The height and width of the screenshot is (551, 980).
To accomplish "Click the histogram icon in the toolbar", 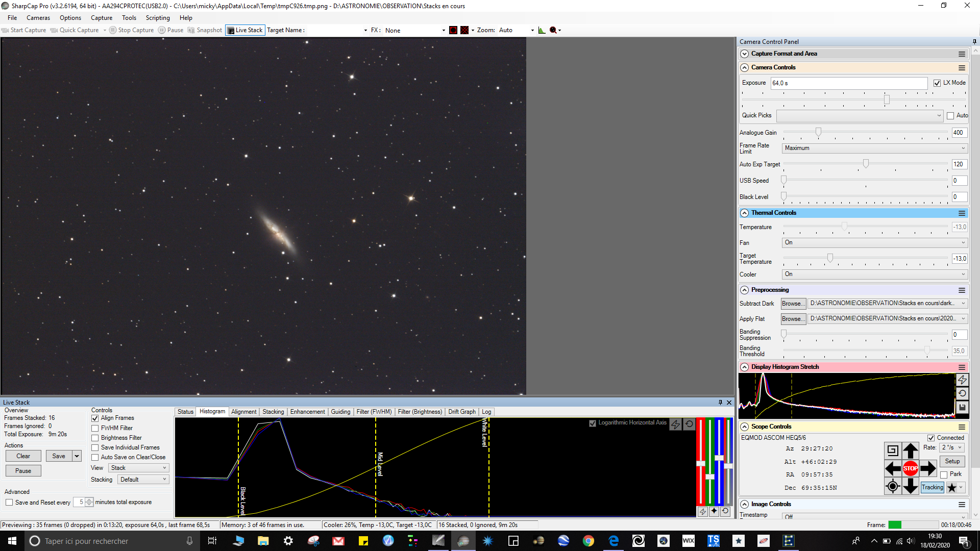I will (542, 30).
